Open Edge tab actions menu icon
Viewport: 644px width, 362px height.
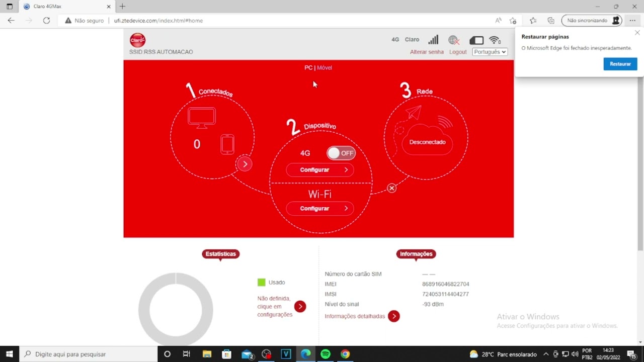click(x=9, y=7)
